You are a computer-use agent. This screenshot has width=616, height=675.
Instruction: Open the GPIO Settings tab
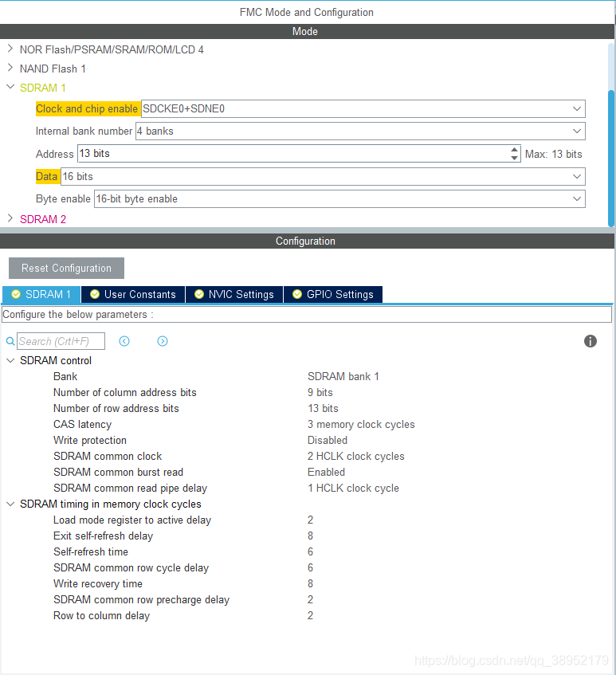coord(333,294)
